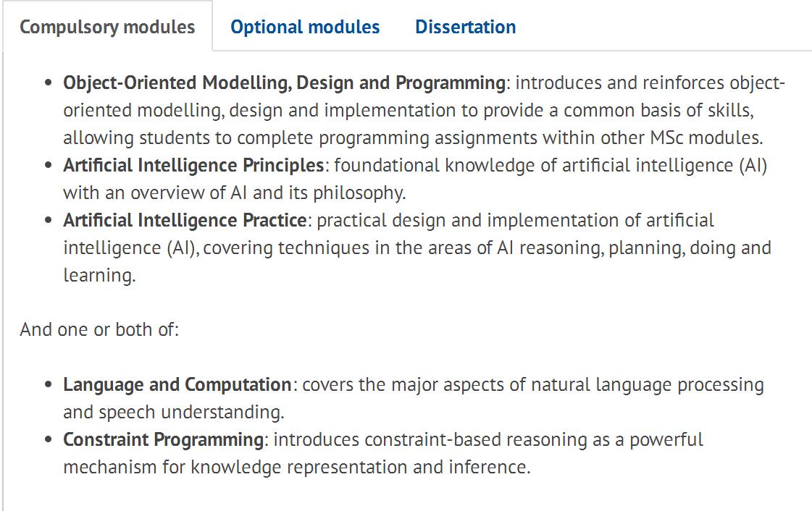812x511 pixels.
Task: Click 'mechanism for knowledge representation and inference.' line
Action: (x=297, y=467)
